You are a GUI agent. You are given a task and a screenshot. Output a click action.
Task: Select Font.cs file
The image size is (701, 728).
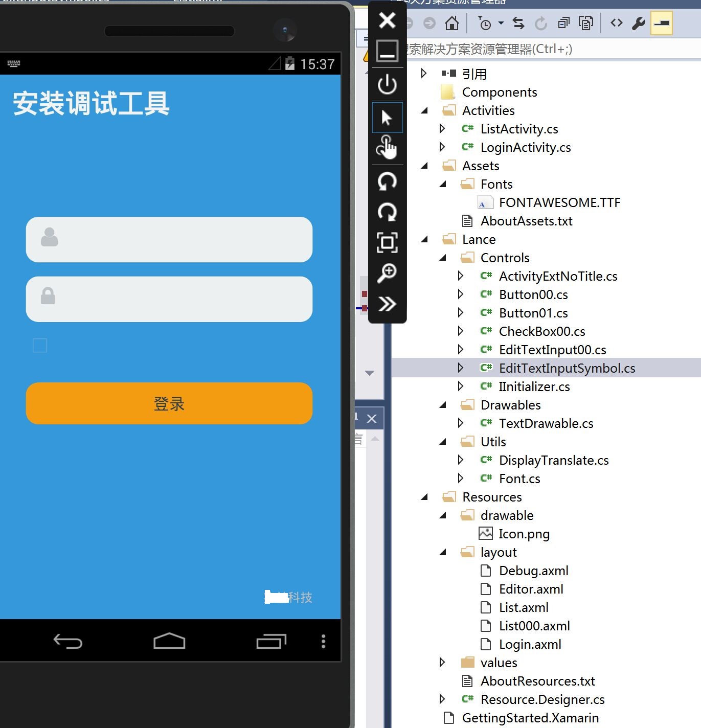[x=519, y=479]
